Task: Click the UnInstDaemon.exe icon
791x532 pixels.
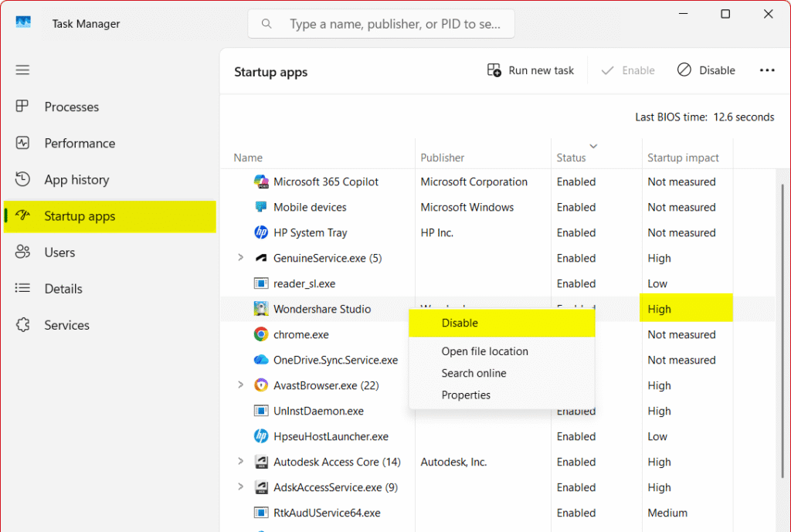Action: coord(261,411)
